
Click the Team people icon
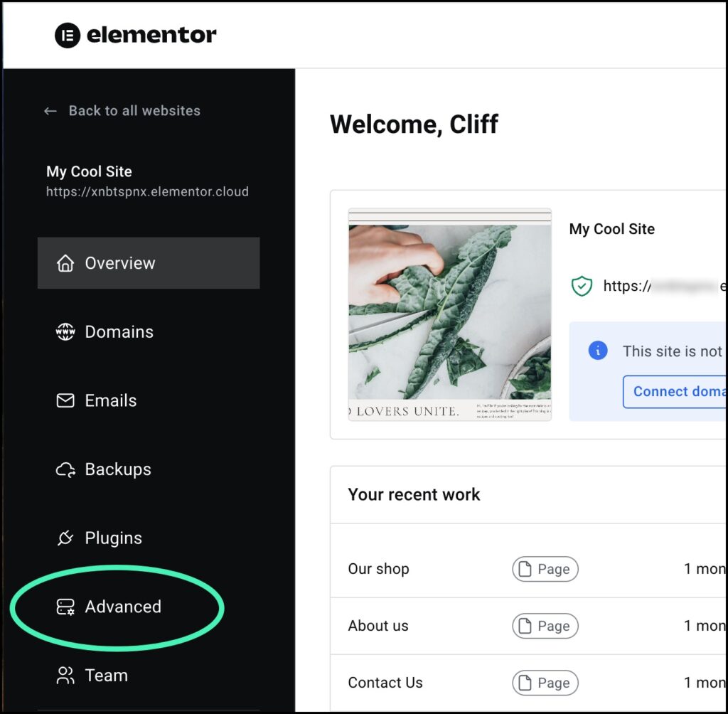point(65,675)
